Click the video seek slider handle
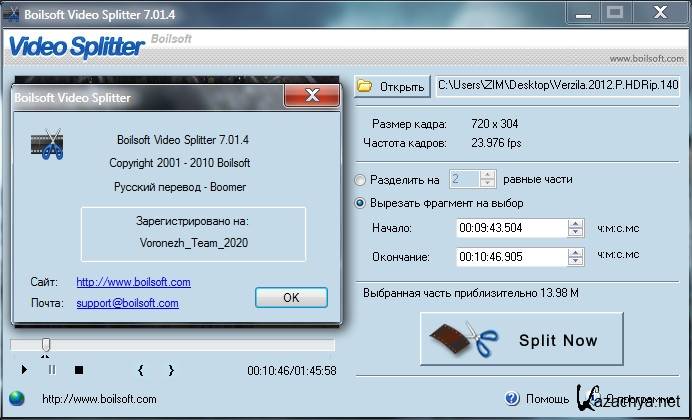This screenshot has width=692, height=420. (45, 345)
